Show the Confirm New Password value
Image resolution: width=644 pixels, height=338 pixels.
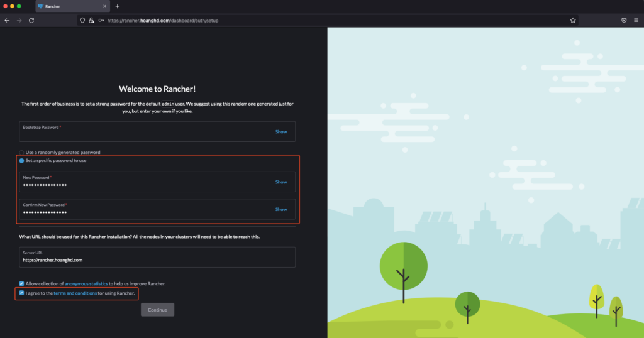tap(281, 209)
